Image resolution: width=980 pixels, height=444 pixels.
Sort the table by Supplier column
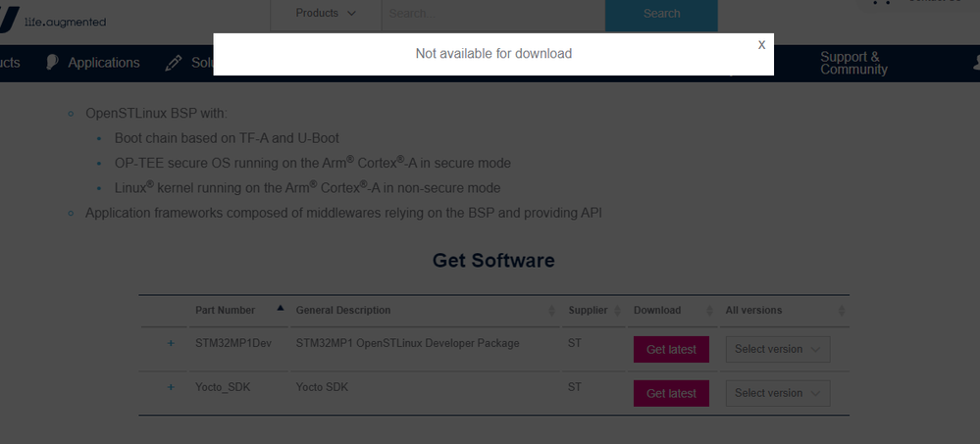point(593,310)
